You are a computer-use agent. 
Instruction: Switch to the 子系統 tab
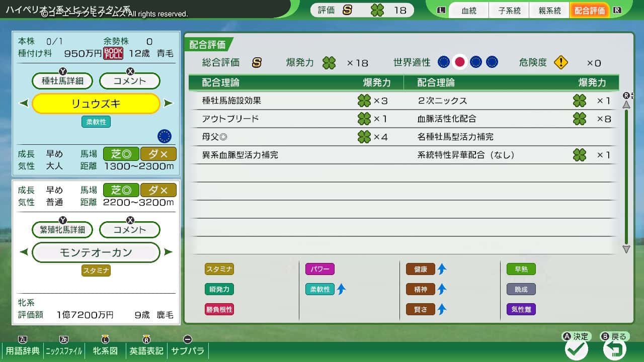point(509,11)
